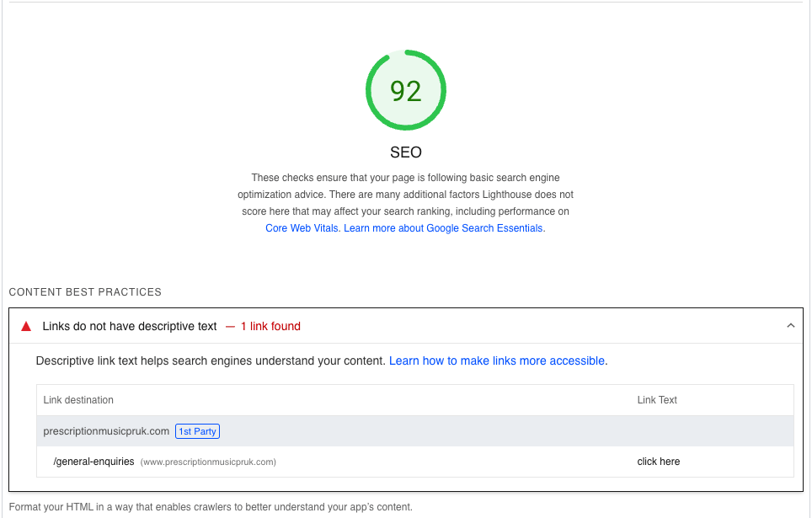Viewport: 812px width, 518px height.
Task: Click the red warning triangle icon
Action: [26, 326]
